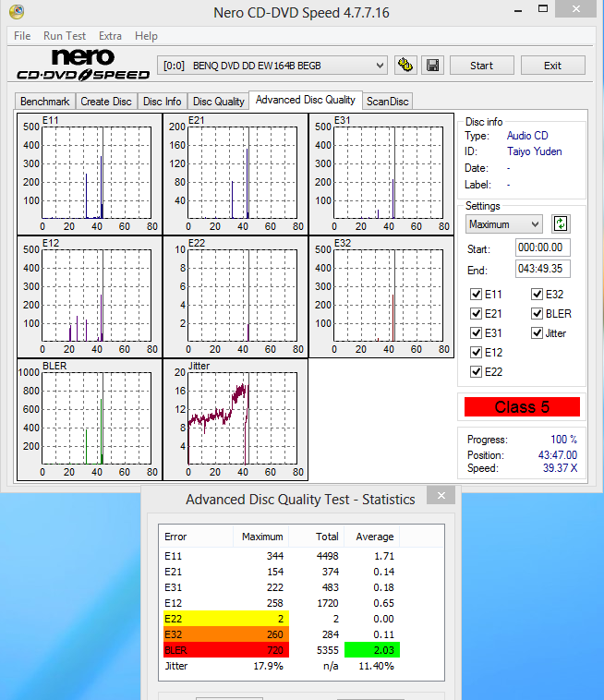Click the orange E32 maximum cell
Screen dimensions: 604x700
pos(226,634)
